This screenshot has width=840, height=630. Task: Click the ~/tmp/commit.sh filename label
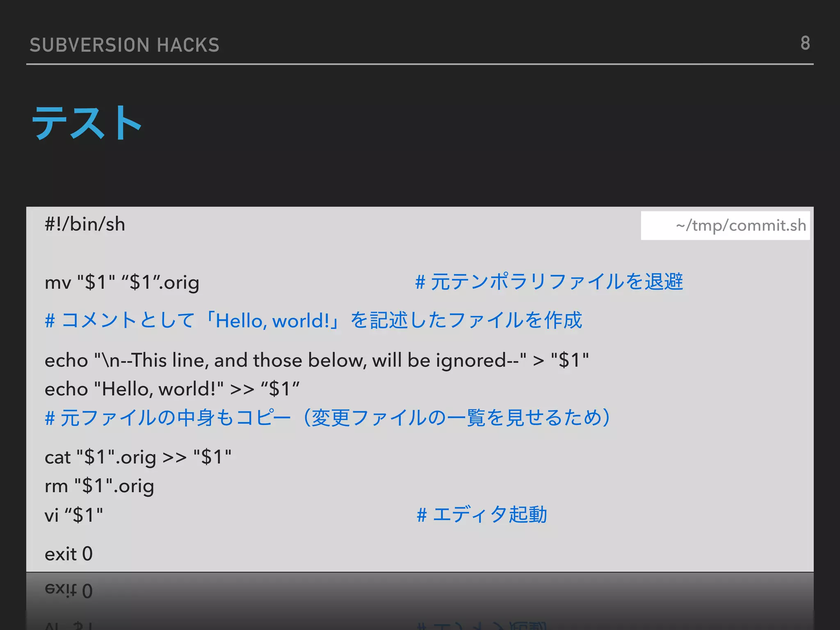click(740, 226)
